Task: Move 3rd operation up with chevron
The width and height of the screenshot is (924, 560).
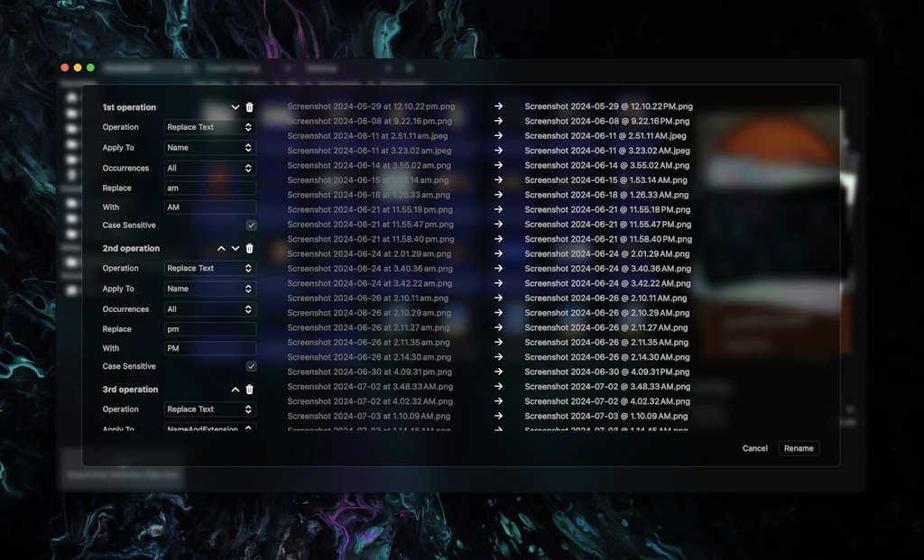Action: (x=236, y=390)
